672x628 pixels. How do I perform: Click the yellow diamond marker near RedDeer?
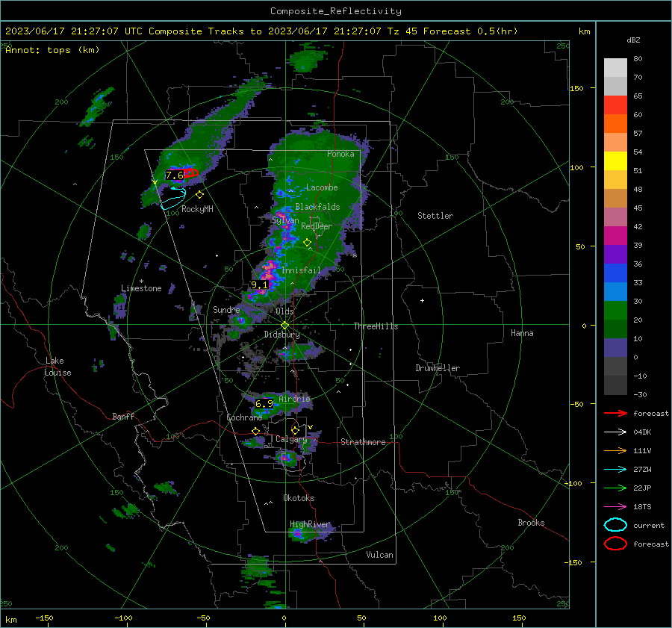click(308, 243)
